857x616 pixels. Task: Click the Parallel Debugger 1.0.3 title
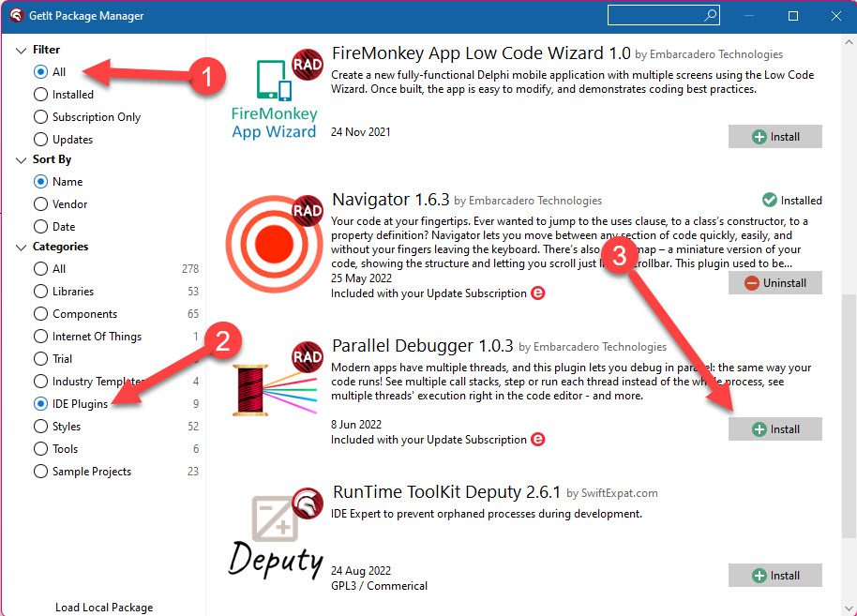(x=423, y=345)
